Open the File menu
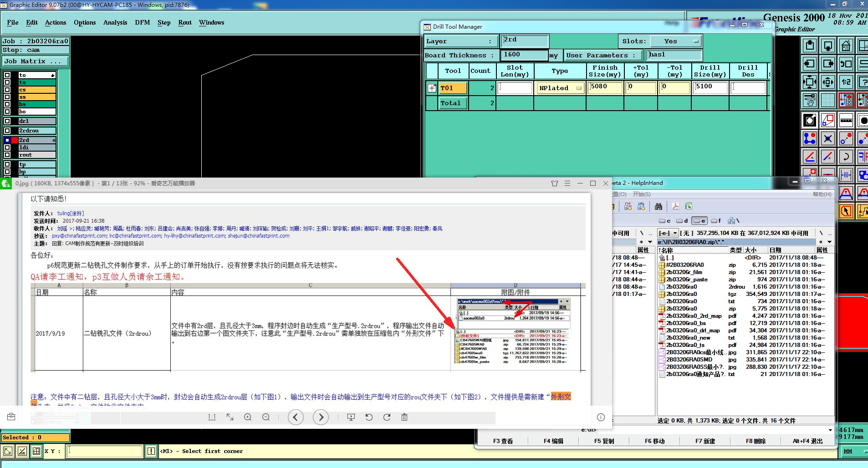The height and width of the screenshot is (468, 868). point(13,22)
